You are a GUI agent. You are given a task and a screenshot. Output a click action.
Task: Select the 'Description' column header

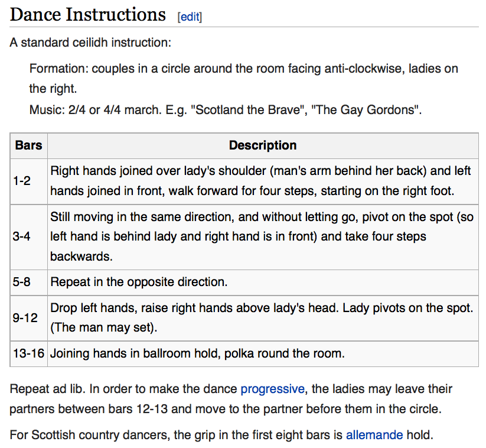tap(263, 145)
